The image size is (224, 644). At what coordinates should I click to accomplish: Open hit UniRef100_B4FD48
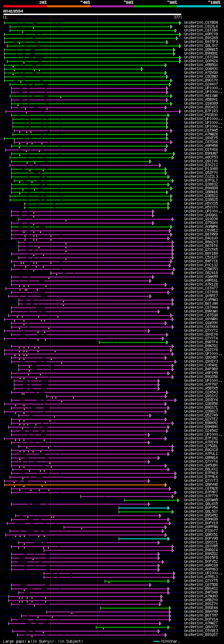click(x=201, y=593)
